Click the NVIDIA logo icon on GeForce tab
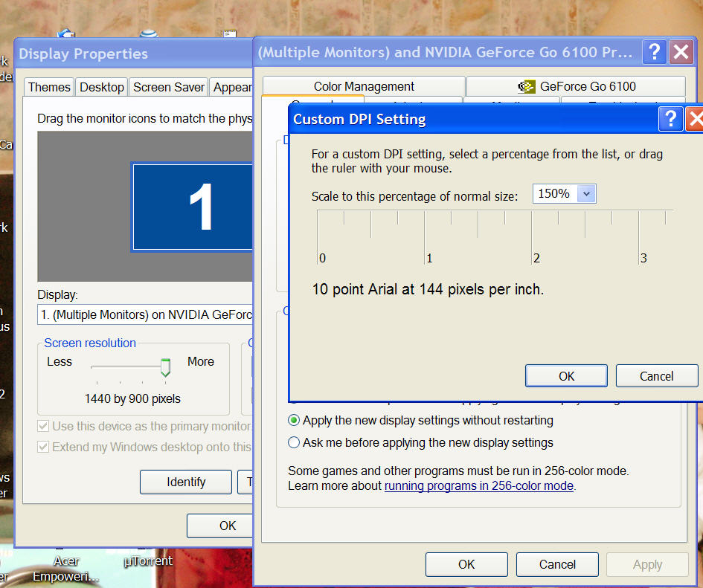703x588 pixels. (x=527, y=86)
